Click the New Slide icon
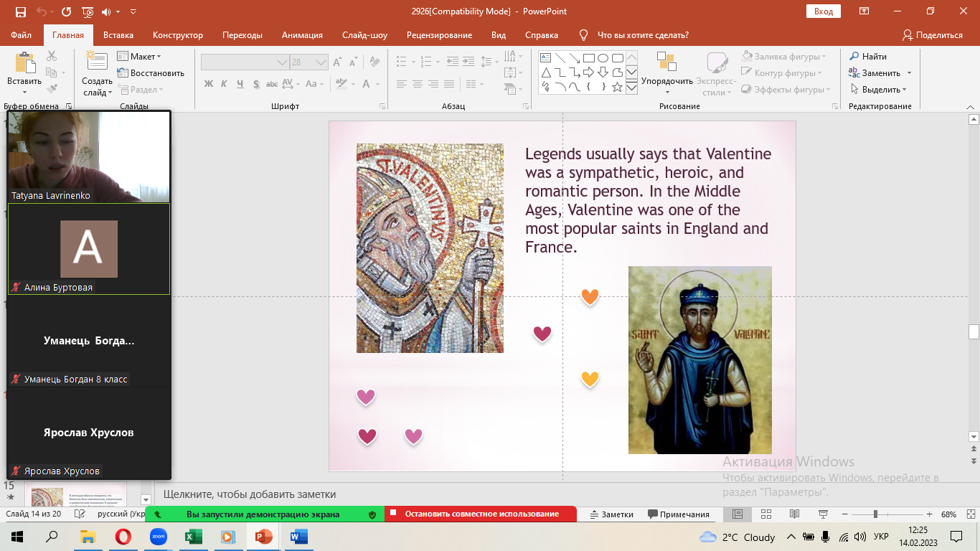The image size is (980, 551). coord(96,62)
